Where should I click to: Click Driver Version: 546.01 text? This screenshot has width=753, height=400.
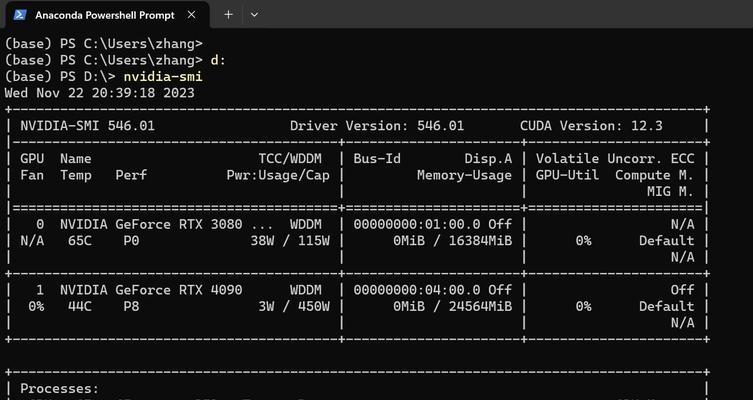pyautogui.click(x=377, y=126)
